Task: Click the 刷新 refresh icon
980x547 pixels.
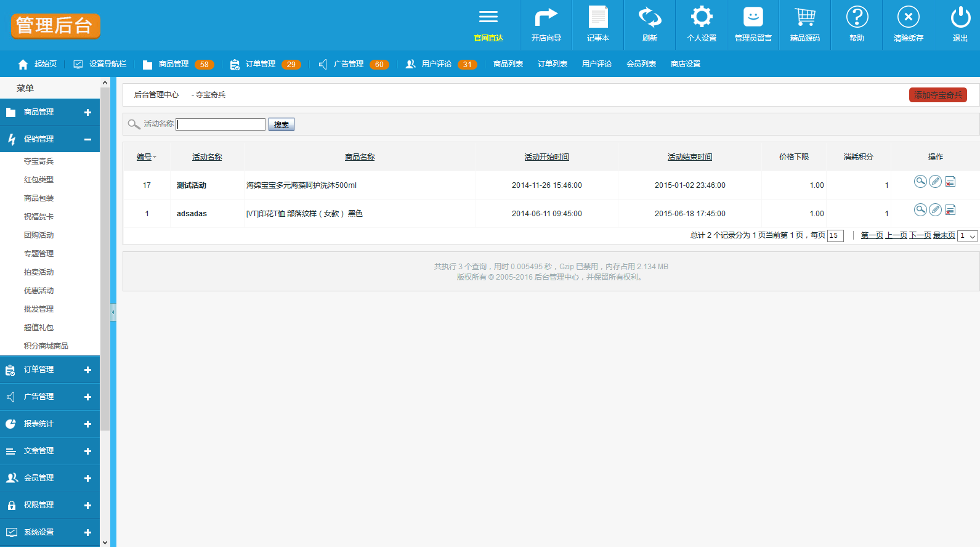Action: tap(649, 18)
